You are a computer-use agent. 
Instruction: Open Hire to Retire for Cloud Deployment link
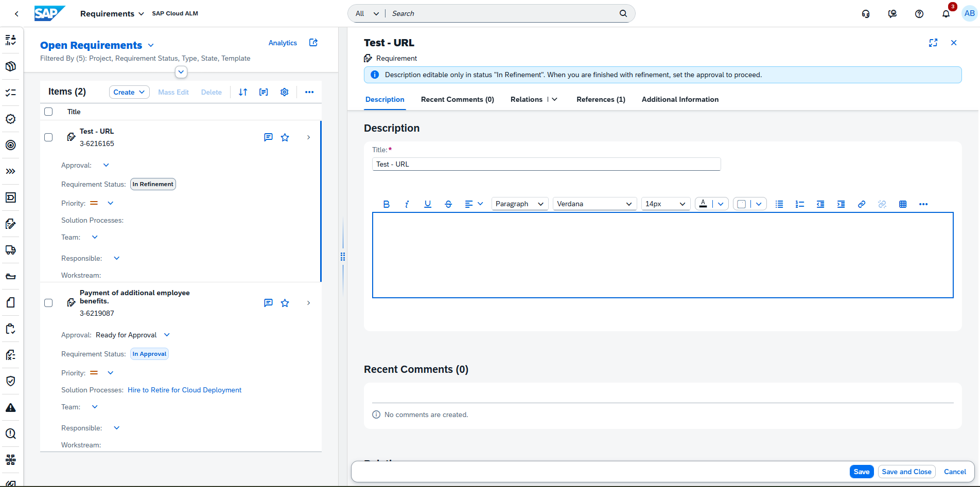pos(184,390)
